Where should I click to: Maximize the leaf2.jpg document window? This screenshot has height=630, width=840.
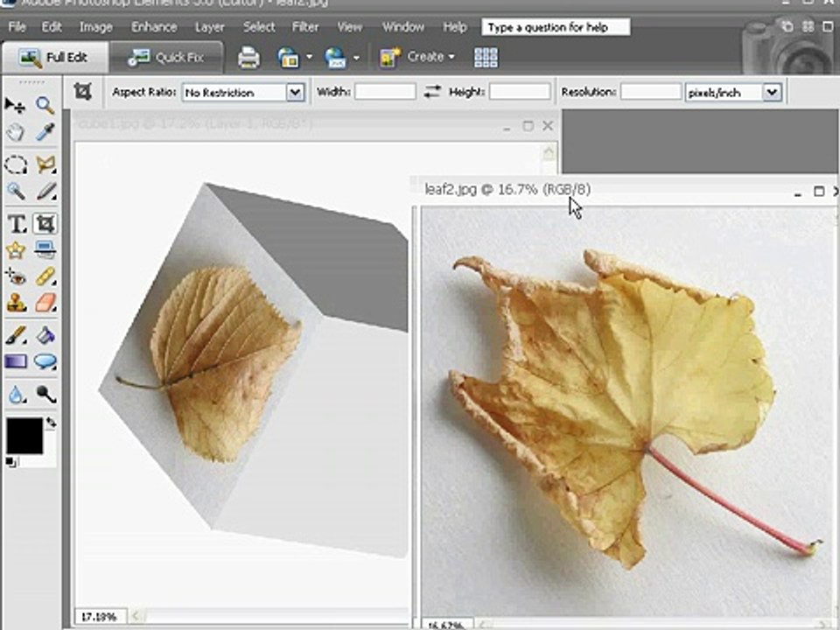(x=819, y=192)
